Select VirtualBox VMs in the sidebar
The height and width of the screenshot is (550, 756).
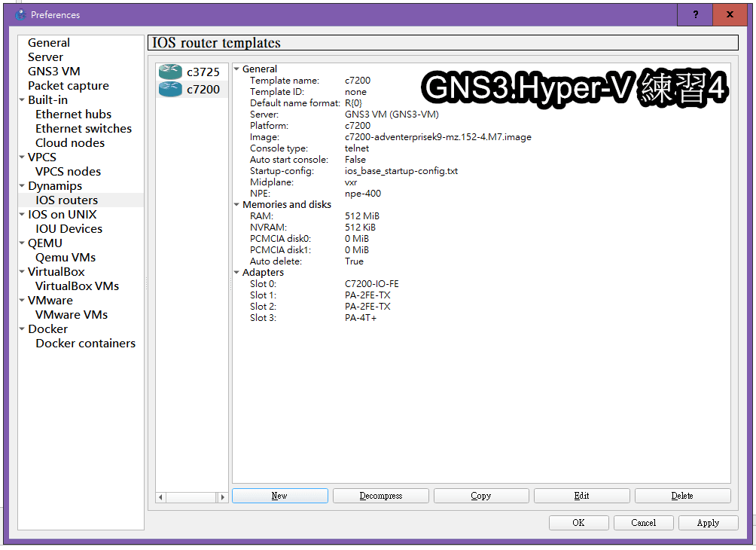(x=77, y=286)
